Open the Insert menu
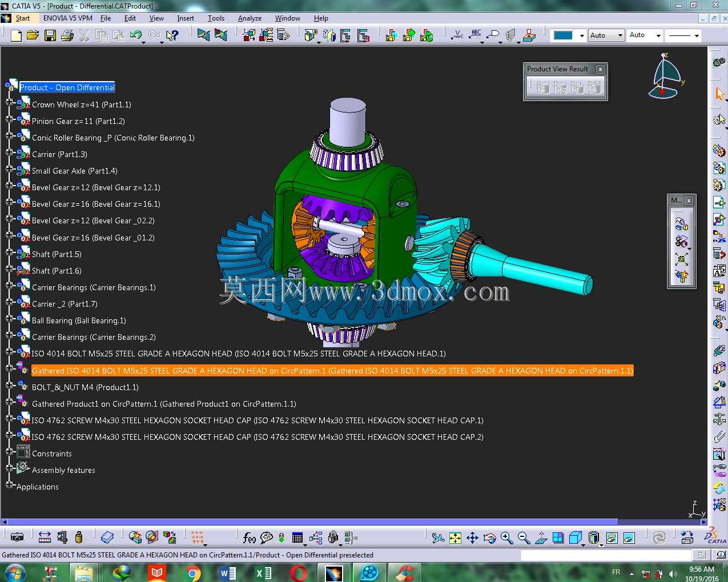 pyautogui.click(x=186, y=18)
